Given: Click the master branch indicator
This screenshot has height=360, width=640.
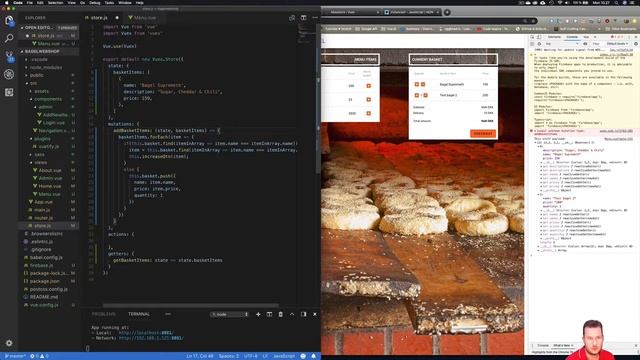Looking at the screenshot, I should (15, 356).
